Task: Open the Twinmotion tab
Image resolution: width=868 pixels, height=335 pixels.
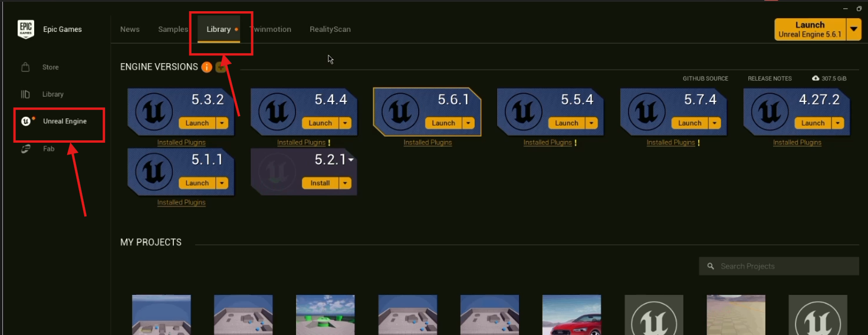Action: (270, 29)
